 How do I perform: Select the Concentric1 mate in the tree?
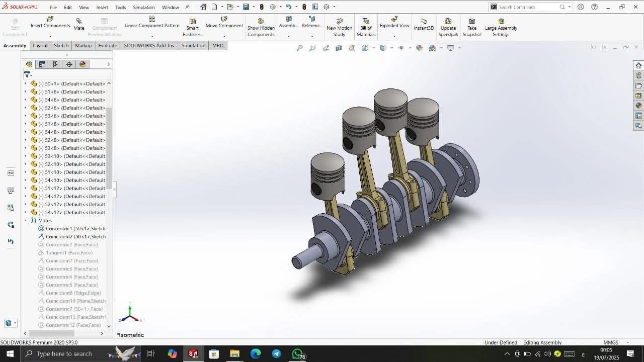click(x=72, y=228)
